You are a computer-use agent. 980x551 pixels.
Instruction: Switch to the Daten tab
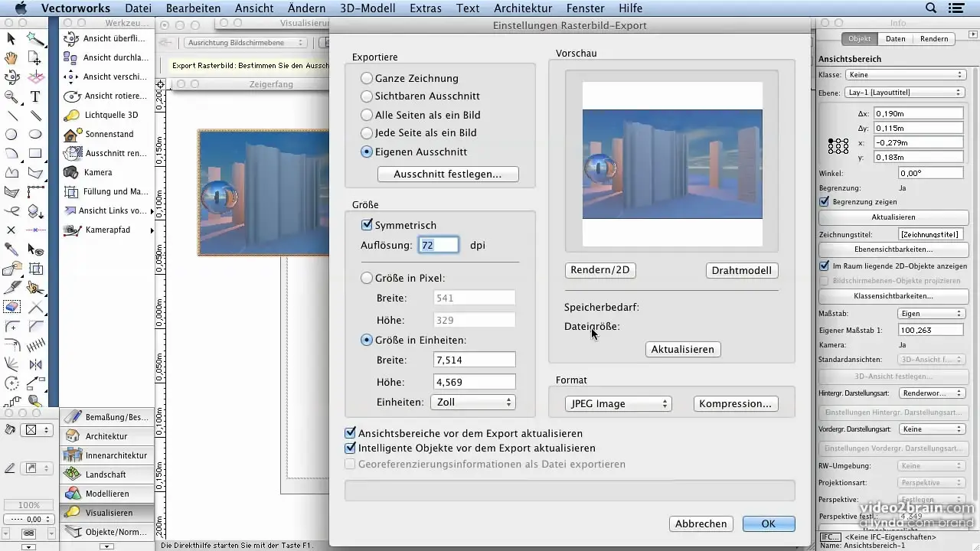(x=896, y=39)
